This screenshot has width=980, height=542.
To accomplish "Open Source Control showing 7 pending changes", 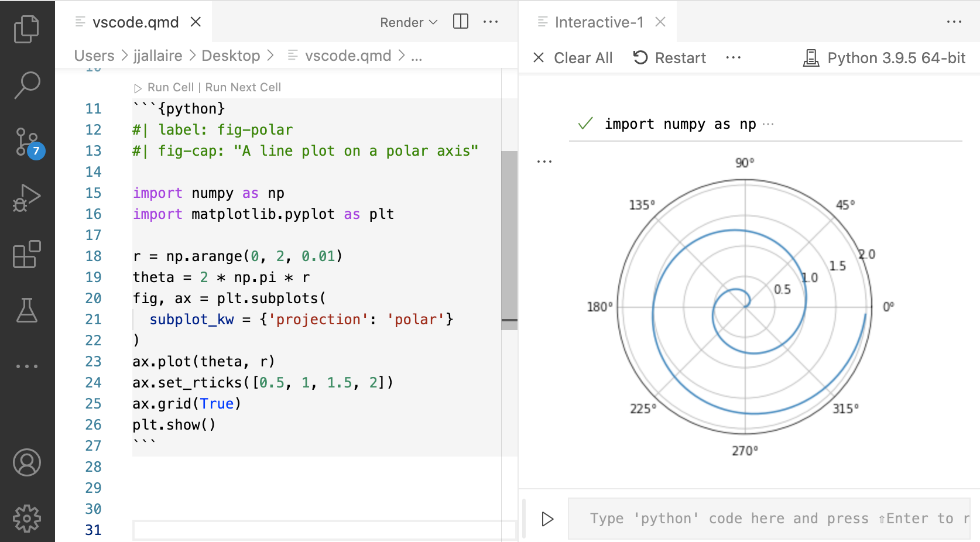I will click(x=27, y=142).
